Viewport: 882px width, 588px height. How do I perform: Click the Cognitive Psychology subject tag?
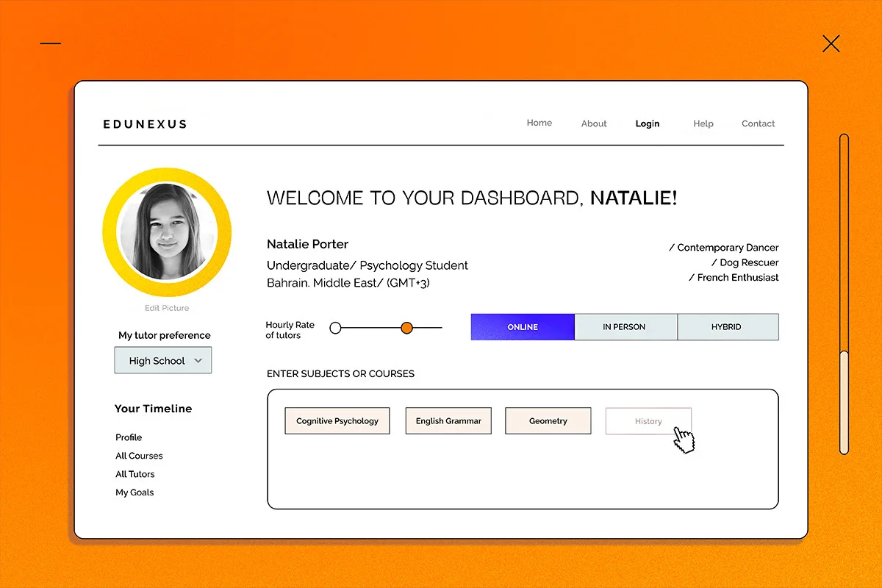(x=337, y=421)
